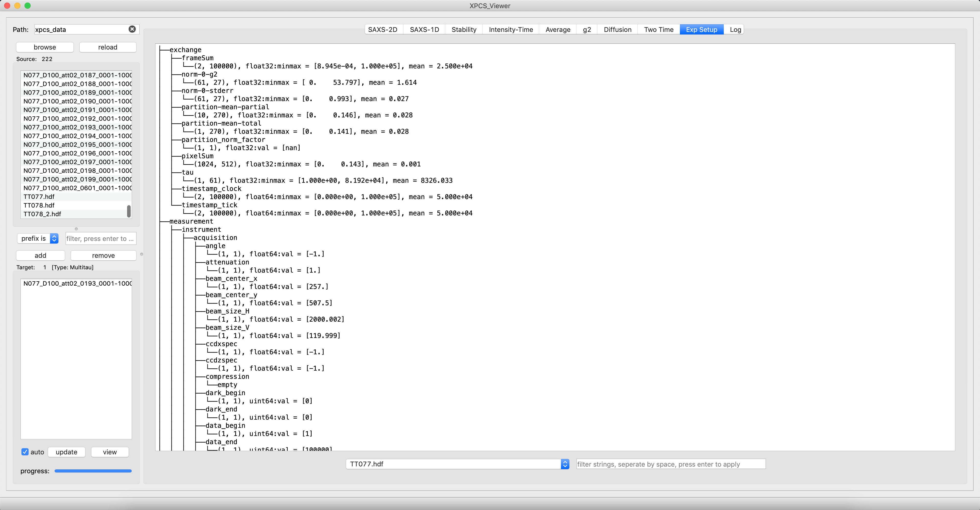Click the add button
The image size is (980, 510).
pos(40,255)
